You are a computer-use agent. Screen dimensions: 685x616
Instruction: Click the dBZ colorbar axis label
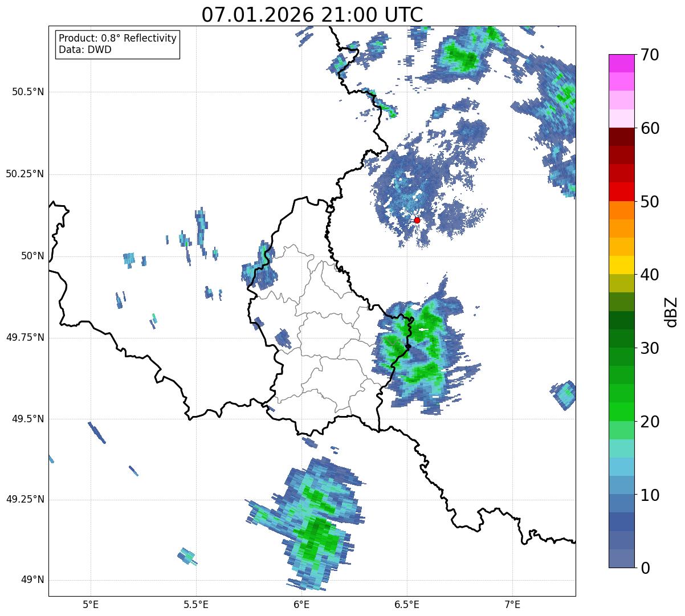(x=671, y=311)
